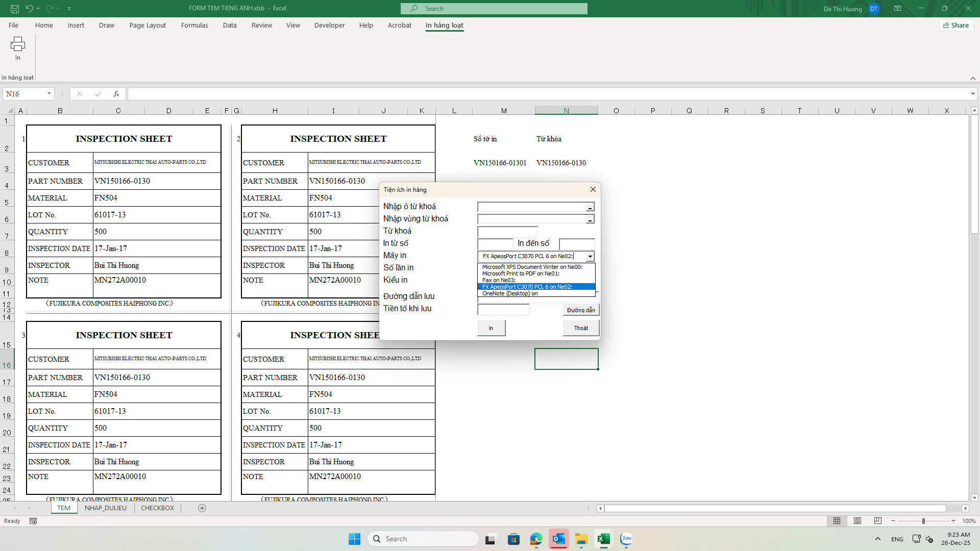Open the Formulas ribbon tab
This screenshot has height=551, width=980.
pyautogui.click(x=194, y=25)
